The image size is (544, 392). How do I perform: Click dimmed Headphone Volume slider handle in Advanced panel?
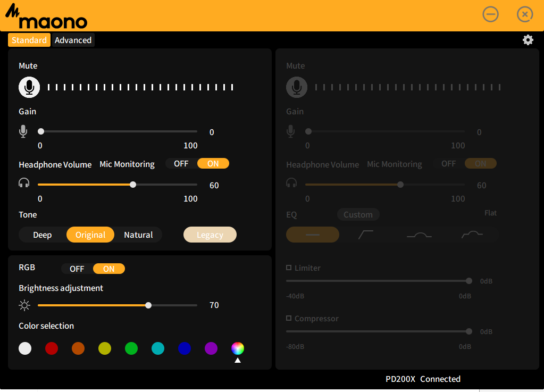[400, 185]
